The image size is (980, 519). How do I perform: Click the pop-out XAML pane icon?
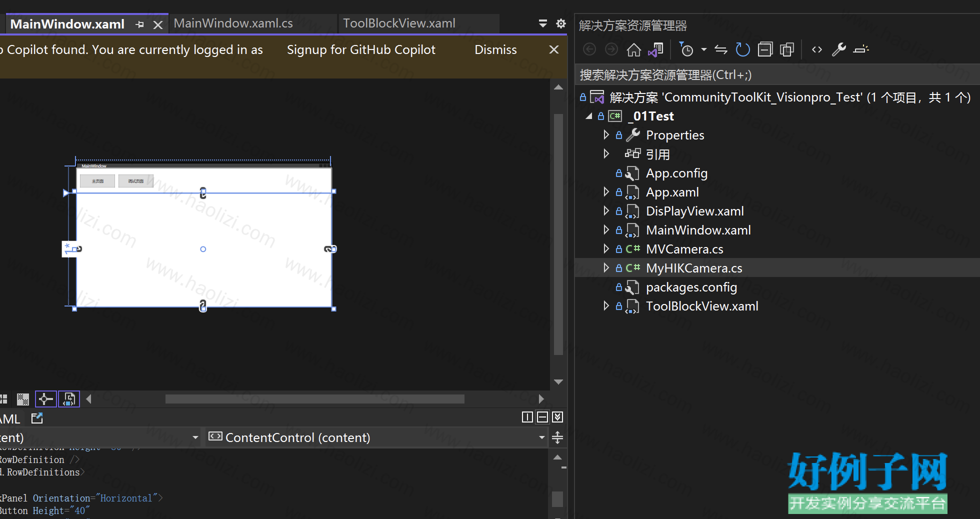point(37,418)
